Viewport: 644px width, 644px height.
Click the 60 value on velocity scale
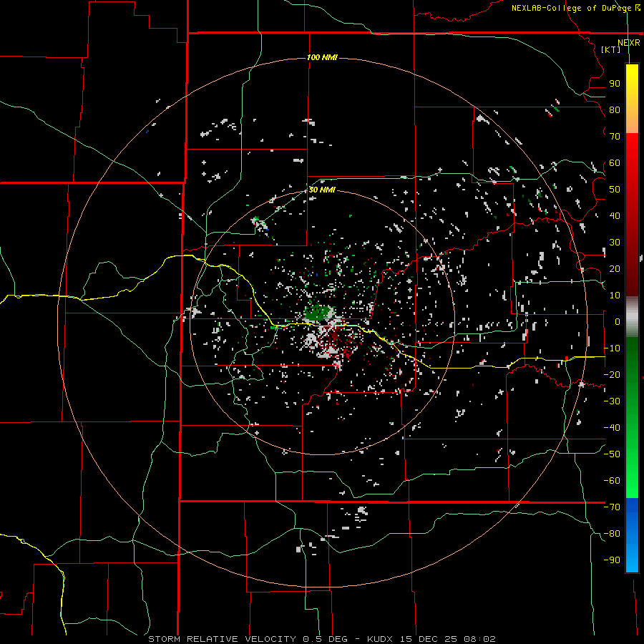tap(615, 162)
